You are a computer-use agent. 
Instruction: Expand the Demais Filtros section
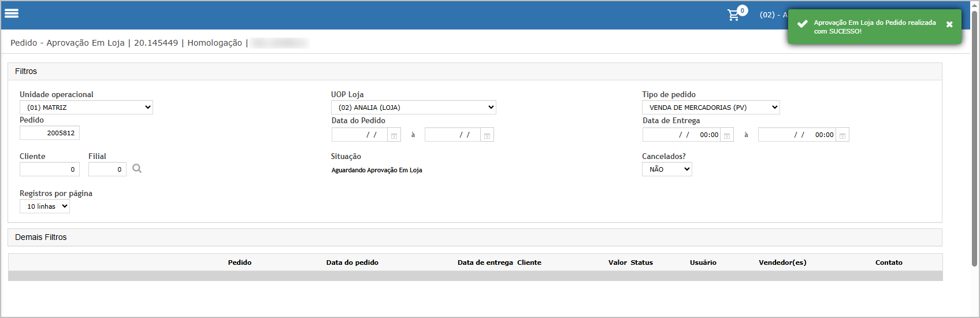tap(474, 237)
